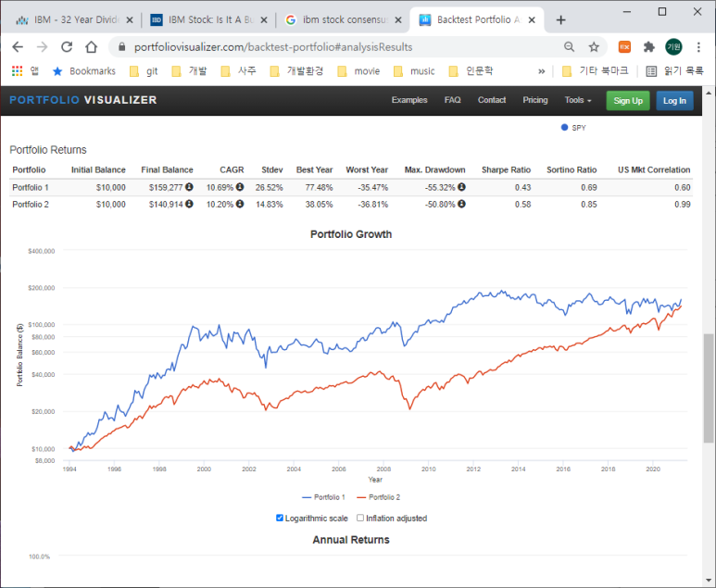This screenshot has width=716, height=588.
Task: Open the 인문학 bookmark folder
Action: 471,71
